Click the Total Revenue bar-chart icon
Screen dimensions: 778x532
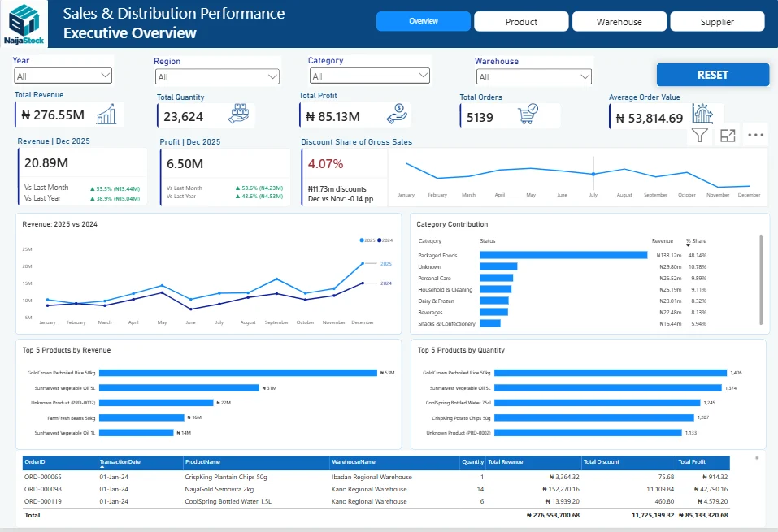(x=106, y=114)
